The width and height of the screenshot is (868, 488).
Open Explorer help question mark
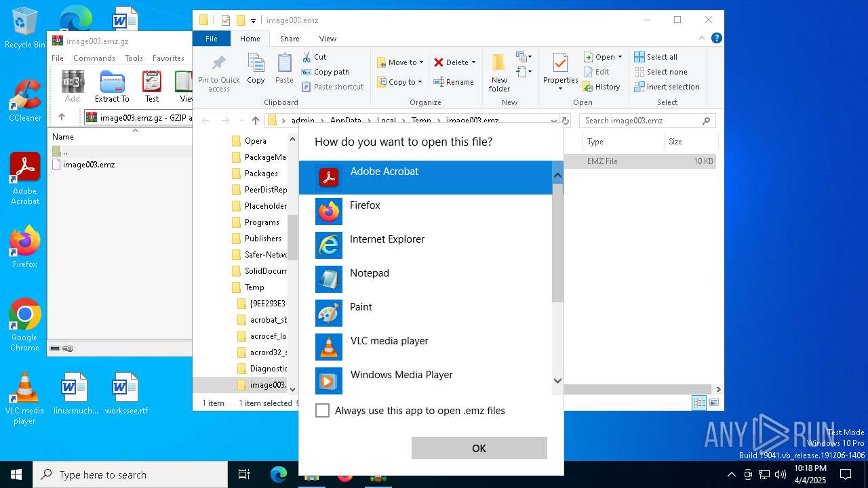(717, 39)
